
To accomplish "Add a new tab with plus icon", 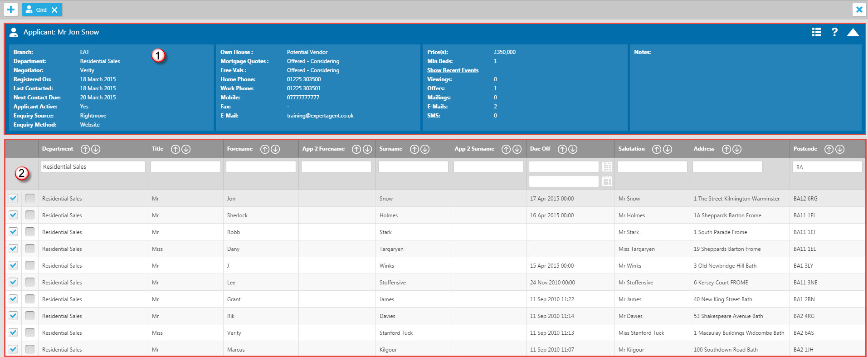I will tap(11, 10).
